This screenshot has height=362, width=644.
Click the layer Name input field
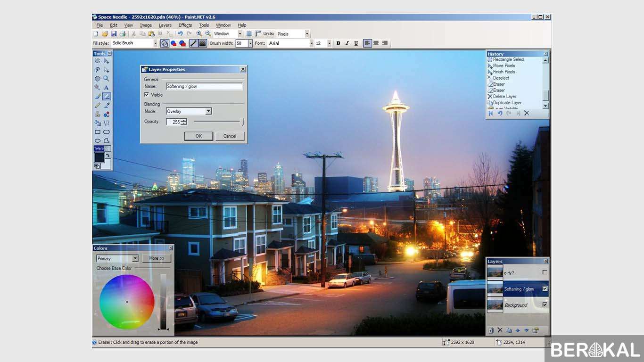[x=204, y=86]
